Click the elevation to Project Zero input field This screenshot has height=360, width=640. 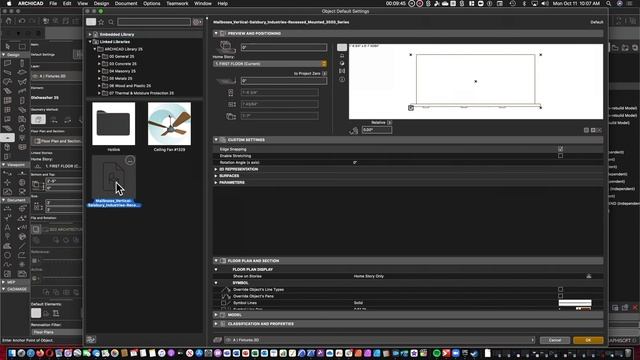pyautogui.click(x=284, y=81)
